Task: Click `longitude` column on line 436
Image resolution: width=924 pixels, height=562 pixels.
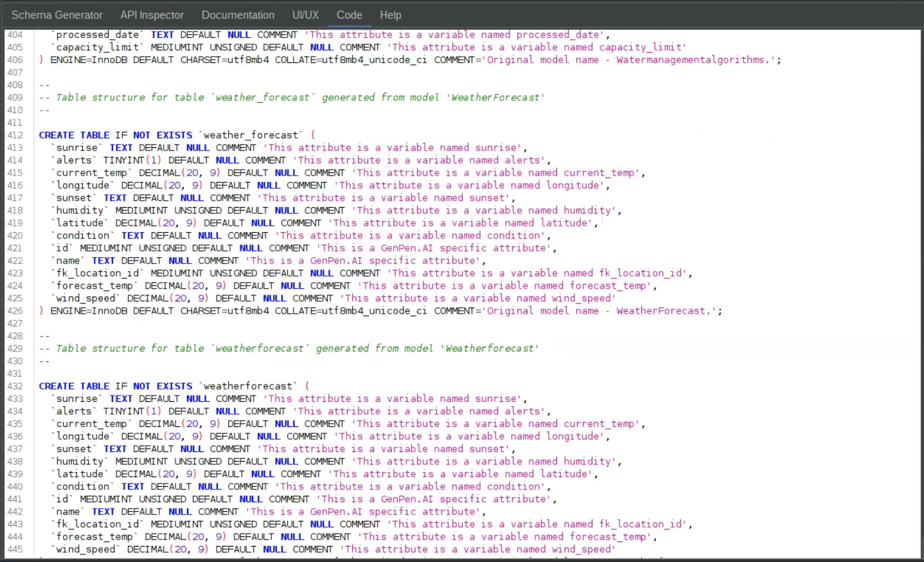Action: point(83,436)
